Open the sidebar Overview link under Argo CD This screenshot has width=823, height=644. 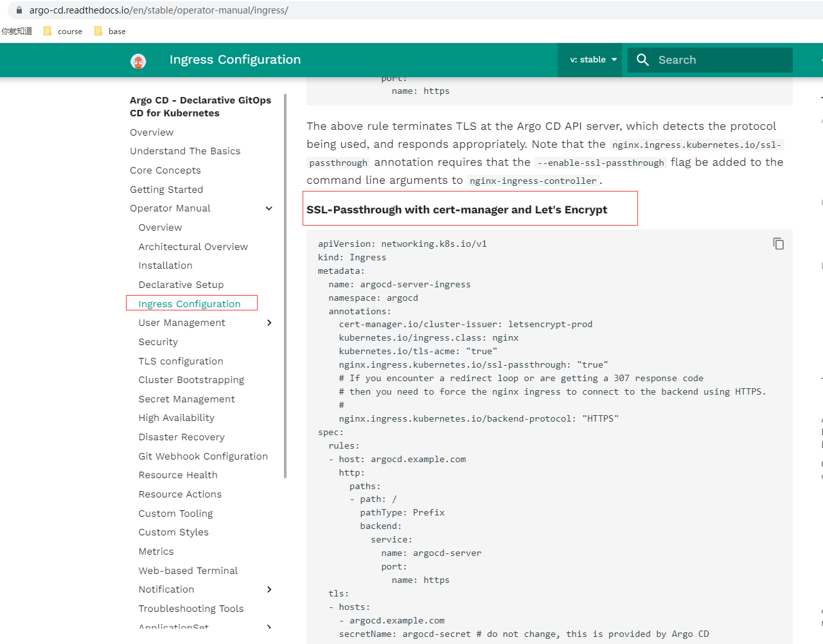[x=152, y=132]
